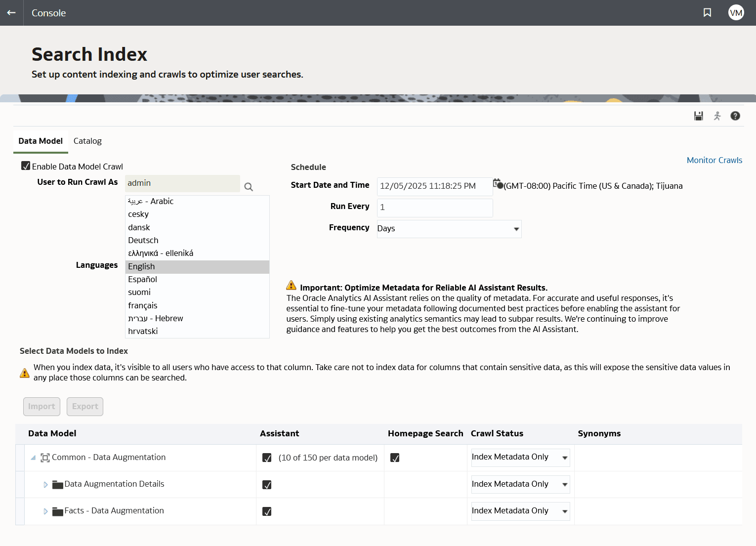Image resolution: width=756 pixels, height=546 pixels.
Task: Select hrvatski in the Languages list
Action: coord(197,332)
